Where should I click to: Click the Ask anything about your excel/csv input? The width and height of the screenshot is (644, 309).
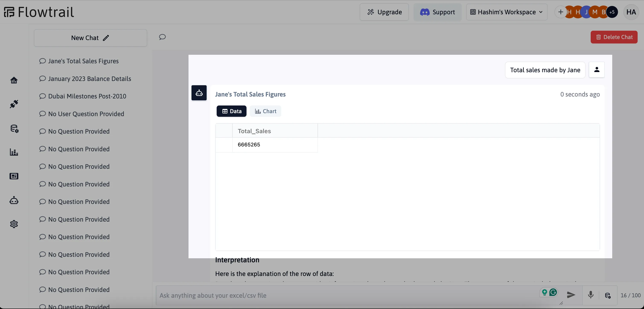click(348, 296)
